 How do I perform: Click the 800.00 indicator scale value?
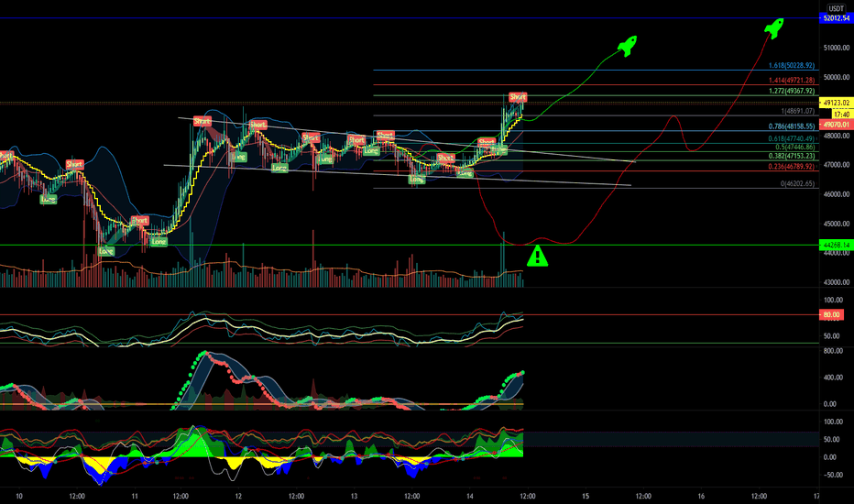pos(833,351)
